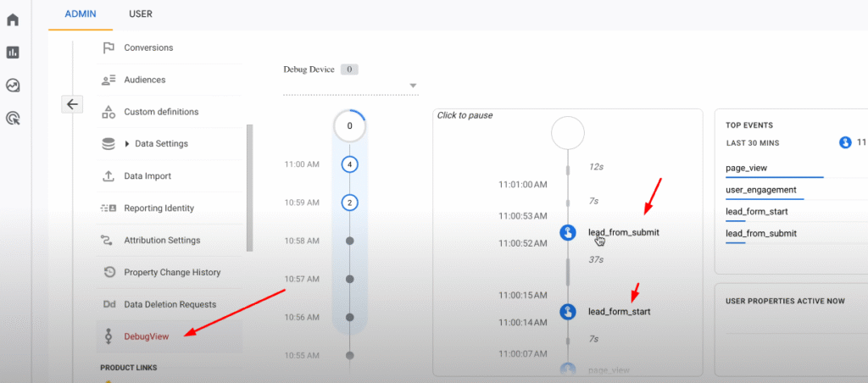Click the user count icon in Top Events
Image resolution: width=868 pixels, height=383 pixels.
tap(845, 143)
